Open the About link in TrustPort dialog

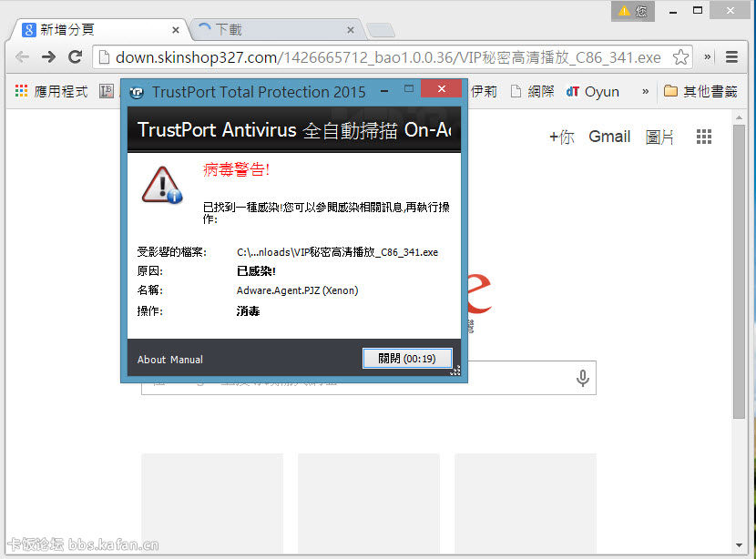click(151, 360)
